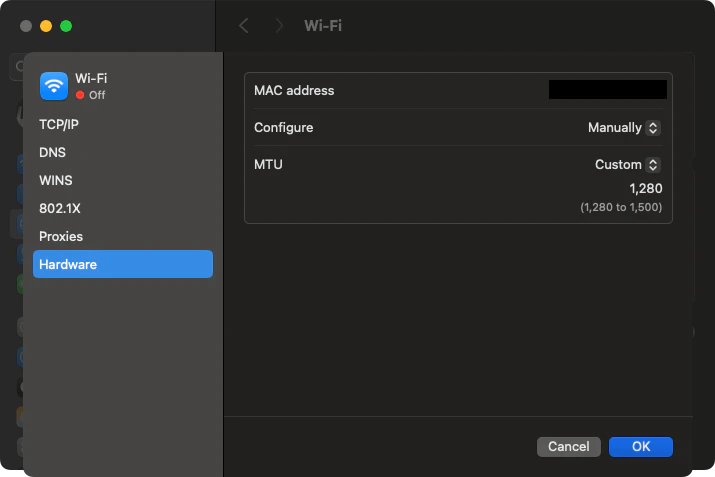715x477 pixels.
Task: Open the MTU Custom dropdown
Action: tap(627, 165)
